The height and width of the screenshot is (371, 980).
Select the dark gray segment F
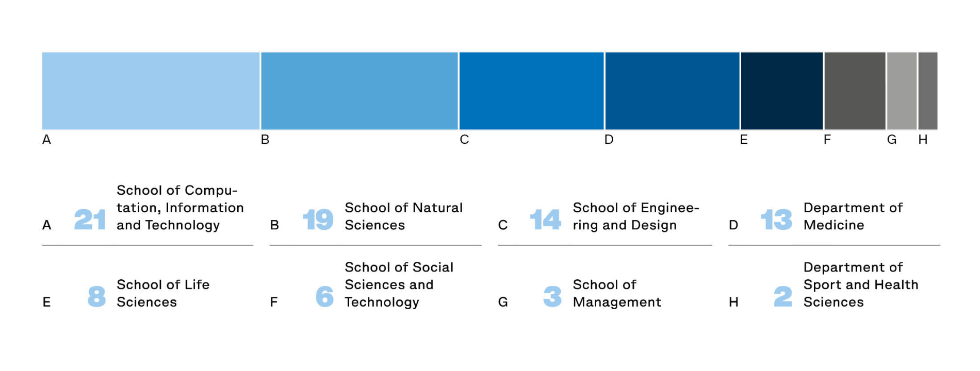click(855, 91)
